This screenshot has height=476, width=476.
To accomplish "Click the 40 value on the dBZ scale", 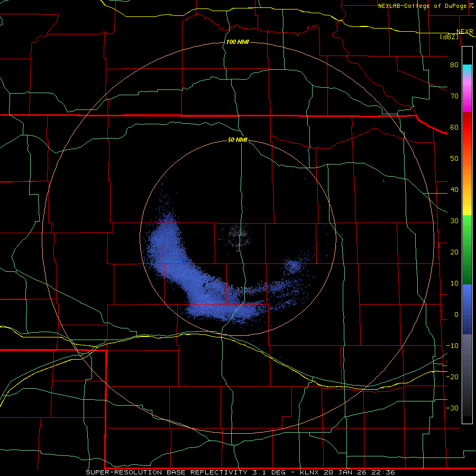I will click(x=454, y=190).
